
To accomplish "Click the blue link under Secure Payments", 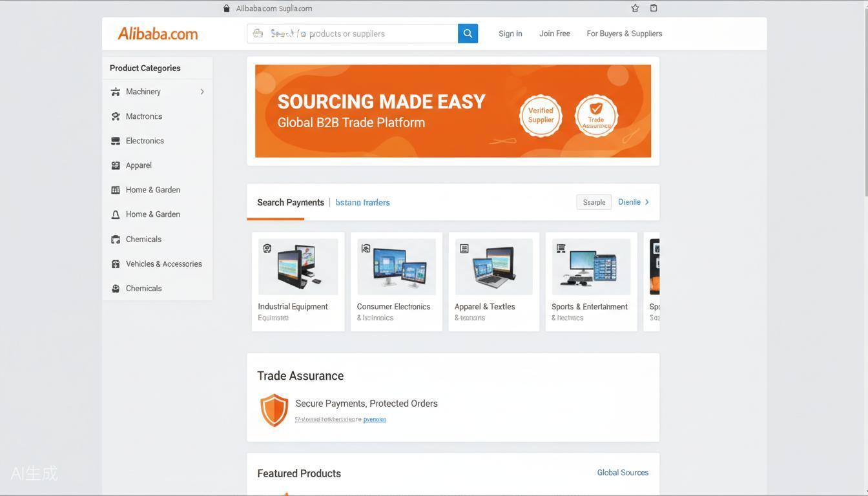I will coord(375,419).
